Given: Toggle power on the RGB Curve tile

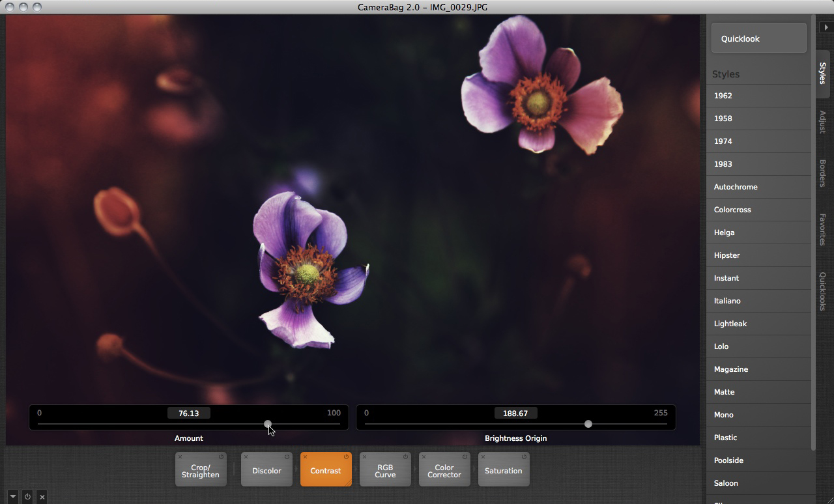Looking at the screenshot, I should [405, 456].
